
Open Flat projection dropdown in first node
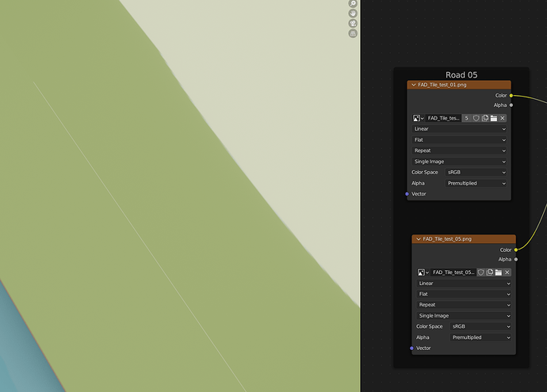pyautogui.click(x=459, y=140)
